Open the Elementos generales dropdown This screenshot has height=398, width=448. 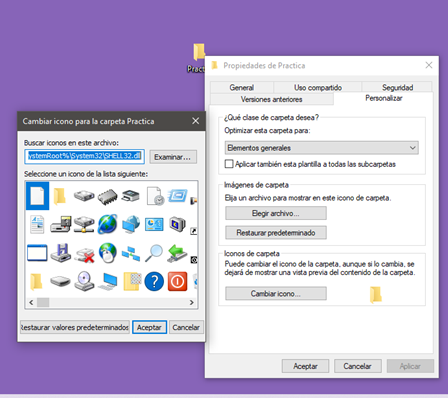(x=322, y=148)
